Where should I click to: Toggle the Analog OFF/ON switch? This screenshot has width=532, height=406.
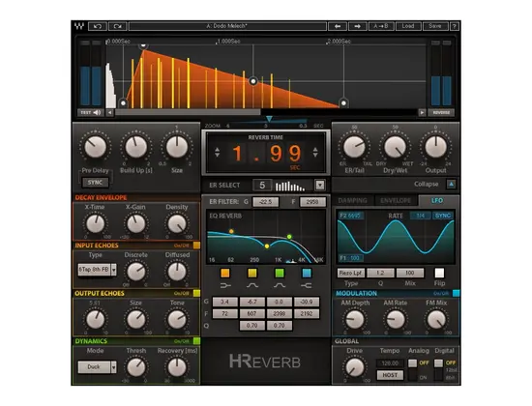tap(413, 369)
